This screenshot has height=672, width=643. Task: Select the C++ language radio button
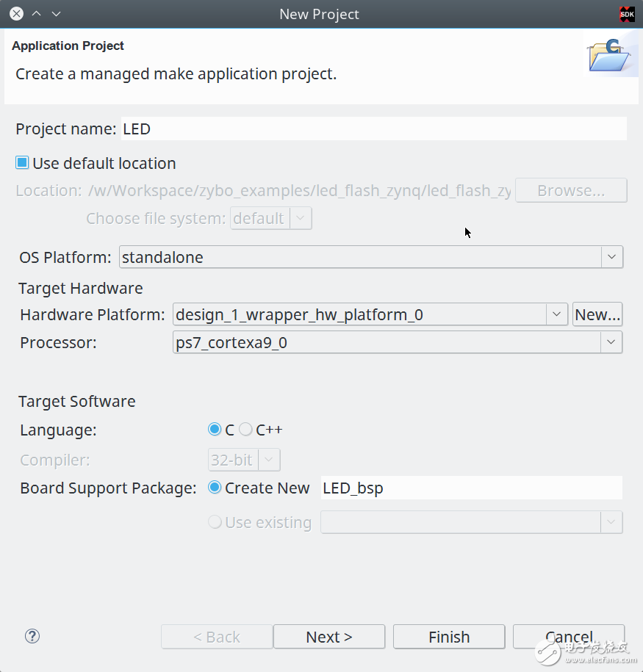point(245,430)
